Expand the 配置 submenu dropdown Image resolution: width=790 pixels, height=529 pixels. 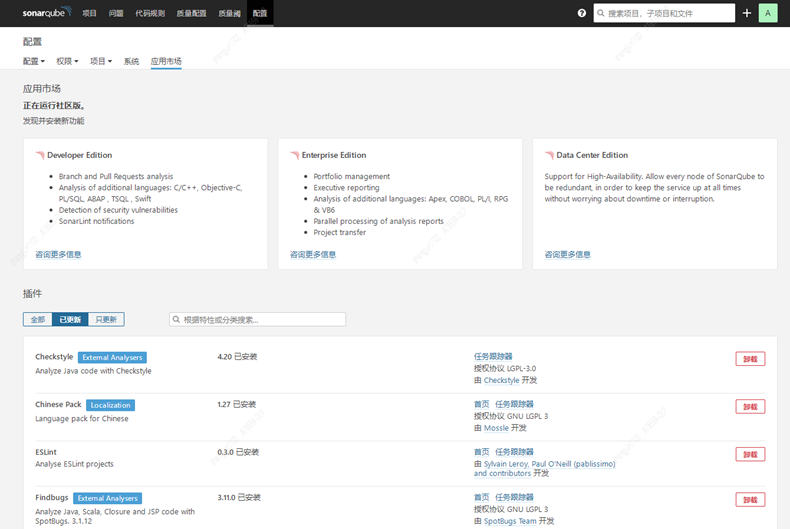(x=33, y=61)
